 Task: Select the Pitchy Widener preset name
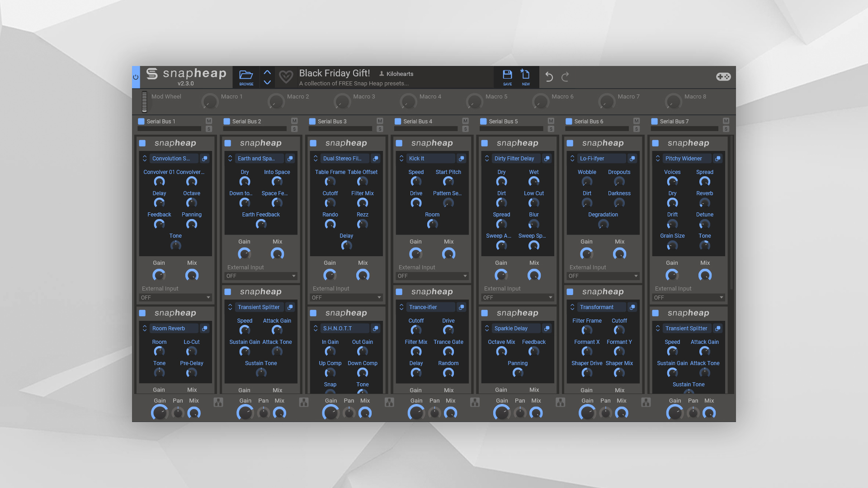[x=687, y=159]
